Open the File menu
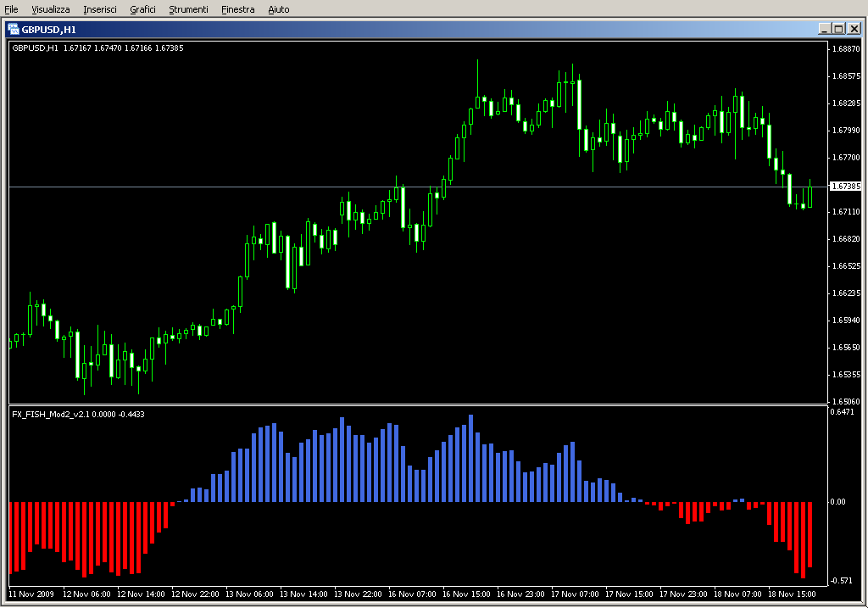 [x=11, y=9]
